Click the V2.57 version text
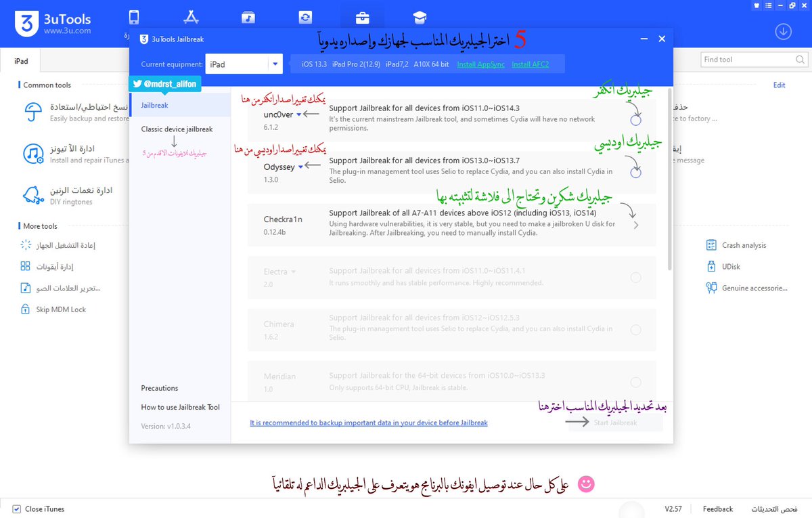Viewport: 812px width, 518px height. (x=673, y=509)
